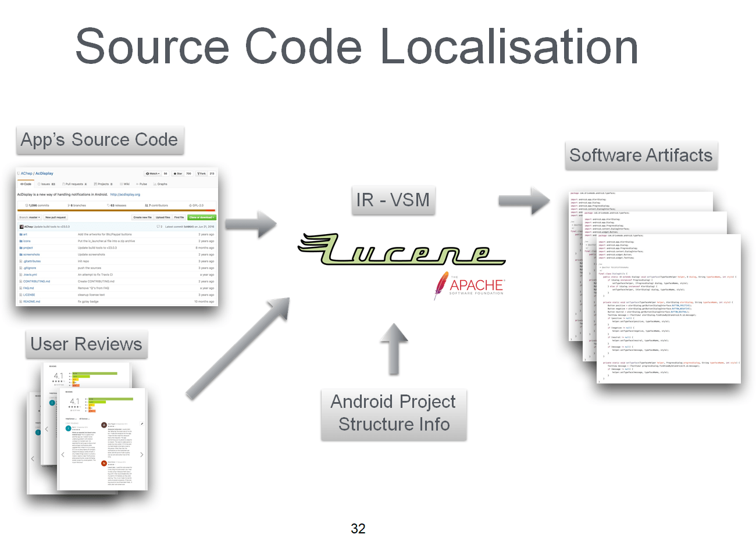The height and width of the screenshot is (545, 756).
Task: Open the .gitattributes file
Action: pyautogui.click(x=32, y=261)
